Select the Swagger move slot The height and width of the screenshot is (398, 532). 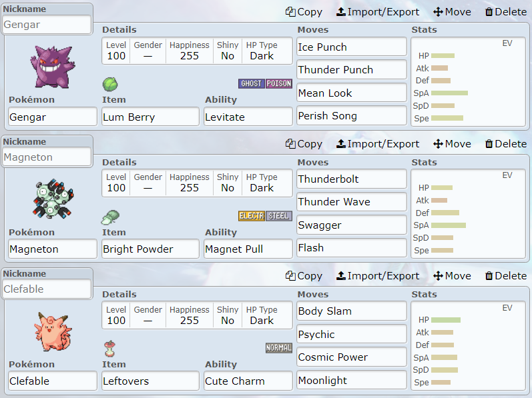[x=352, y=225]
